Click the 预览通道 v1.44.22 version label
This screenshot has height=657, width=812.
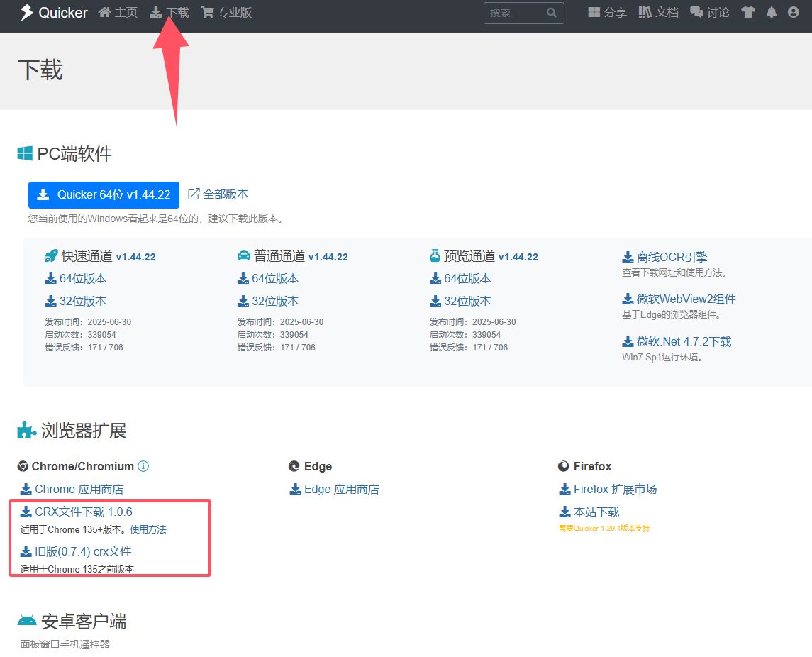(x=518, y=257)
